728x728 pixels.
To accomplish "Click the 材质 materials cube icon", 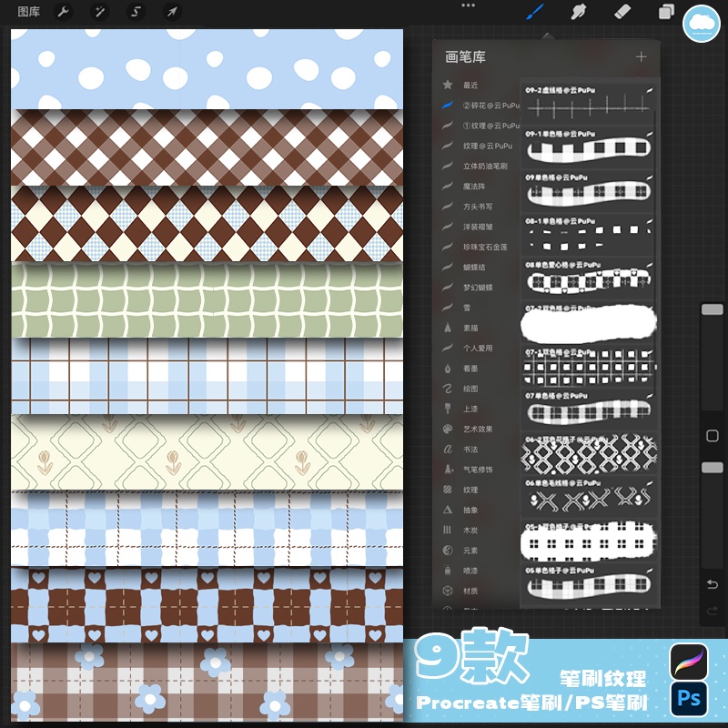I will (x=448, y=591).
